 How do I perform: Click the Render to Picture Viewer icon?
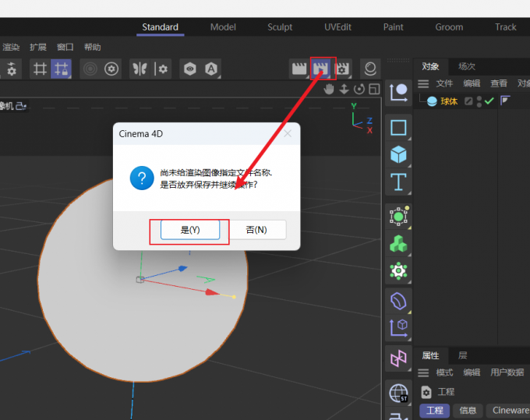click(x=321, y=69)
